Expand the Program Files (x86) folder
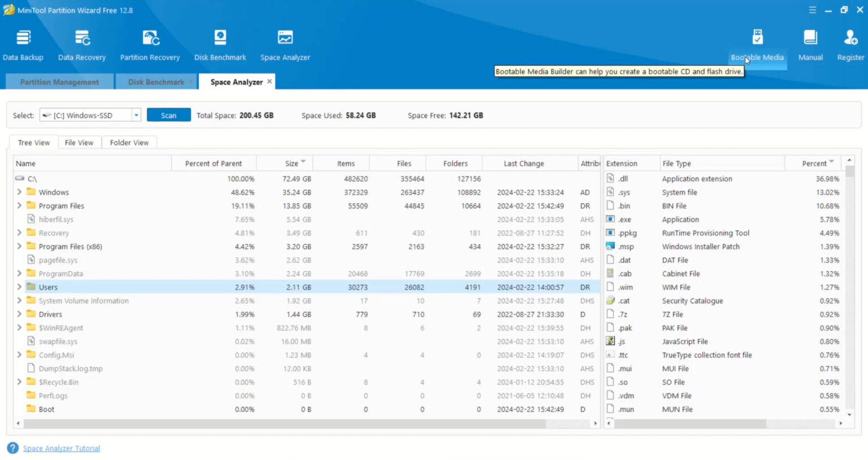This screenshot has height=460, width=868. coord(19,246)
